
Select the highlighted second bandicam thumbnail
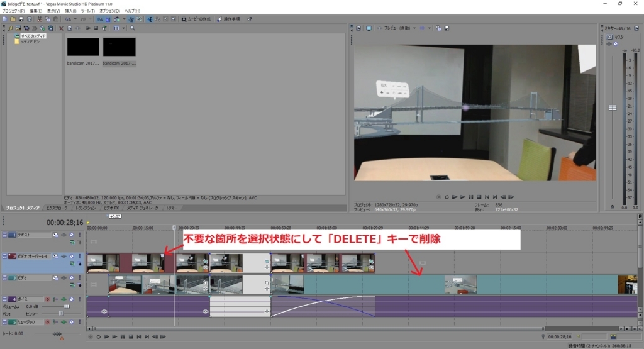point(119,47)
